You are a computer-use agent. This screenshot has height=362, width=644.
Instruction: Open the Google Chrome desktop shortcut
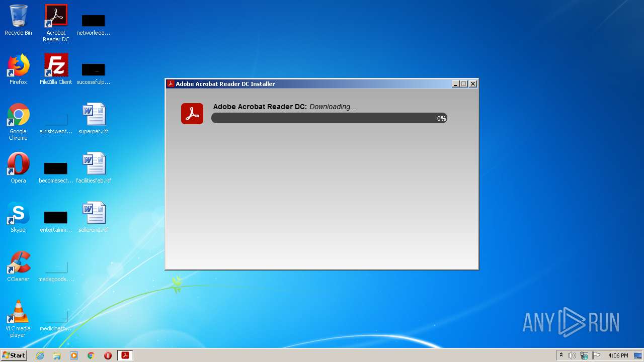tap(18, 122)
